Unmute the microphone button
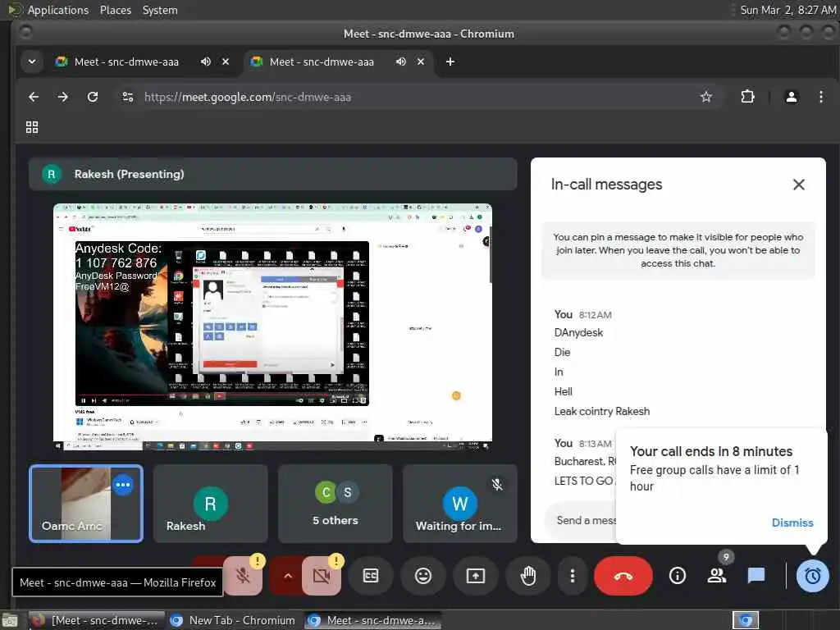The width and height of the screenshot is (840, 630). click(243, 576)
